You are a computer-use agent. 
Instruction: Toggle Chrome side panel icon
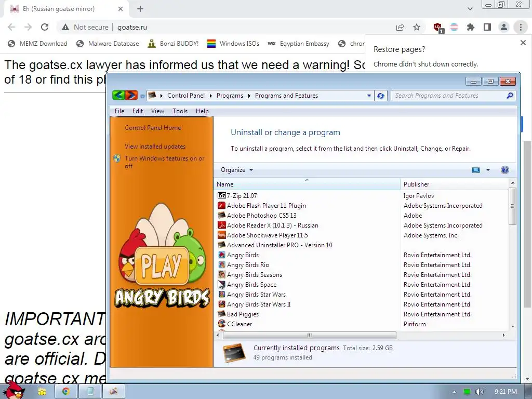point(487,27)
